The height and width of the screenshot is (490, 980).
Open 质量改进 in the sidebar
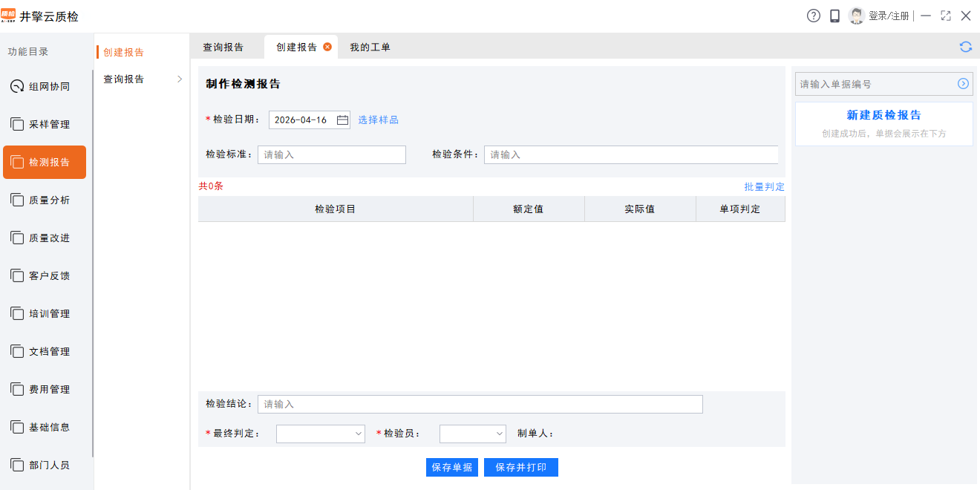click(x=45, y=238)
